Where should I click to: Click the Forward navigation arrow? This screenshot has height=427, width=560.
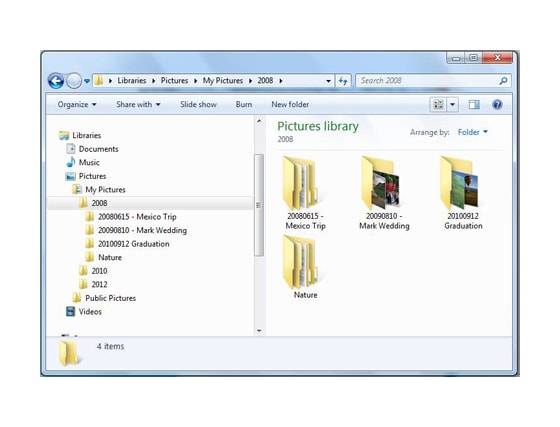[x=74, y=81]
